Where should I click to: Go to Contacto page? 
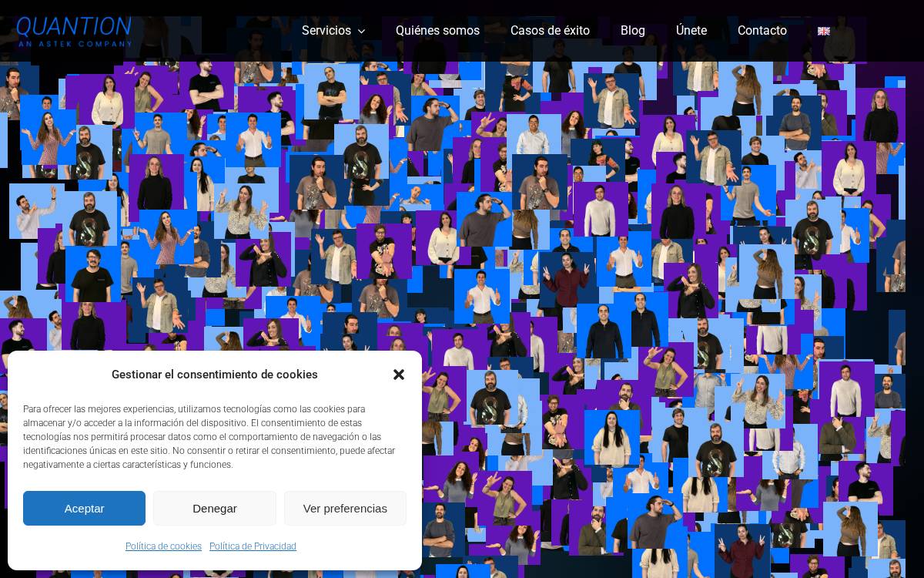[762, 31]
